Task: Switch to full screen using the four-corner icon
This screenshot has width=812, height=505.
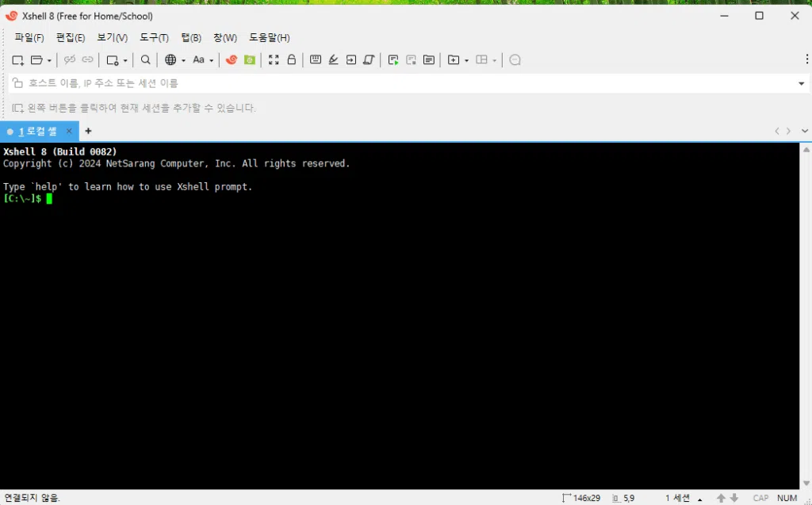Action: click(x=274, y=60)
